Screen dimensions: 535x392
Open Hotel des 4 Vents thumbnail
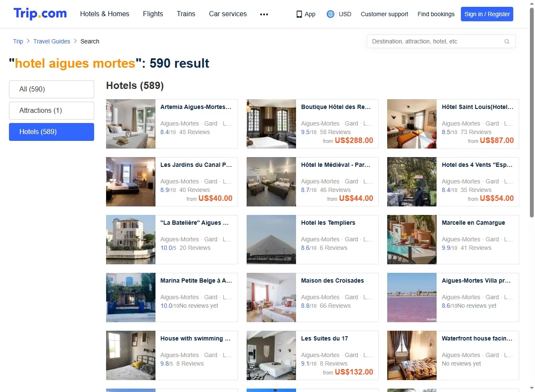click(x=412, y=182)
